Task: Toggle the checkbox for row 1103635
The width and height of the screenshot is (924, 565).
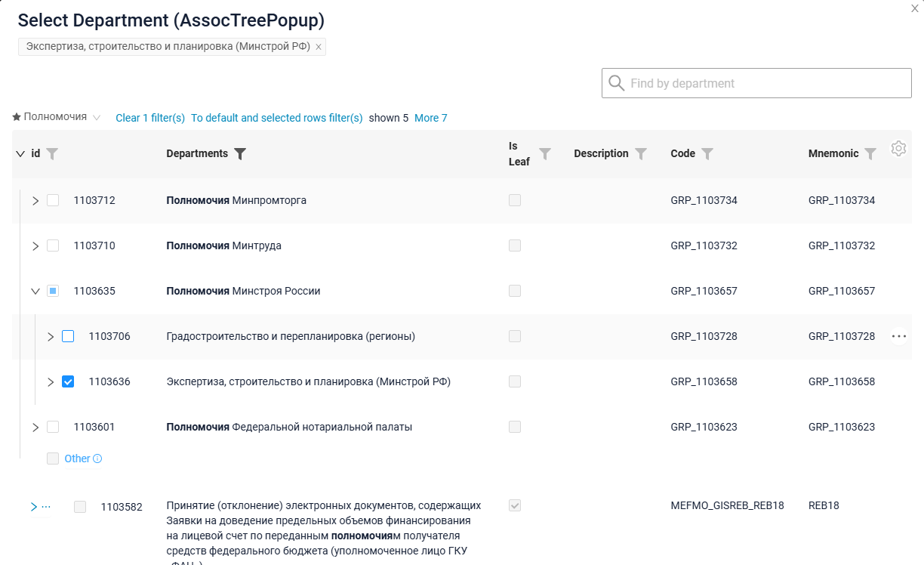Action: tap(53, 291)
